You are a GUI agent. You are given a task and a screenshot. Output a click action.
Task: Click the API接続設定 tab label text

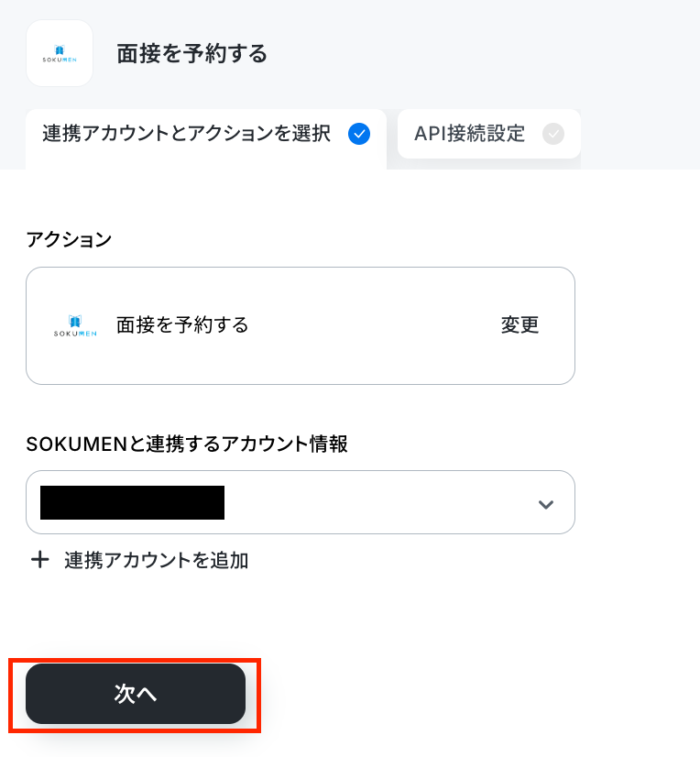click(469, 134)
